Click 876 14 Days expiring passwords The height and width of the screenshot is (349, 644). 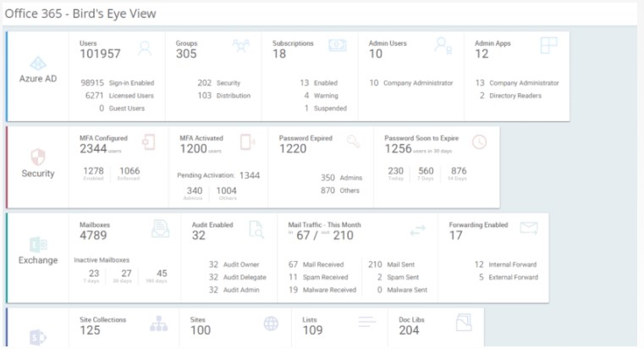point(459,173)
